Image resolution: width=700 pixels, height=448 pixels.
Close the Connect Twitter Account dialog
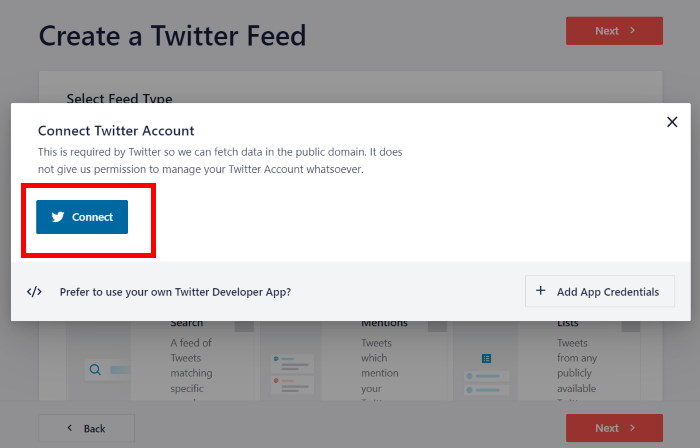pos(672,122)
